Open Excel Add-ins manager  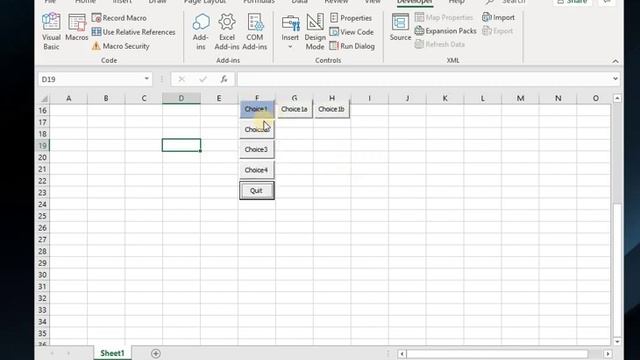(x=227, y=31)
